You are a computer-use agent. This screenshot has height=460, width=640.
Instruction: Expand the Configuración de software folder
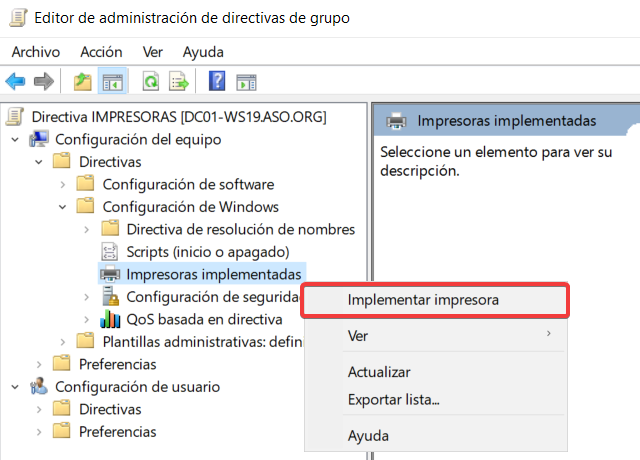[63, 184]
